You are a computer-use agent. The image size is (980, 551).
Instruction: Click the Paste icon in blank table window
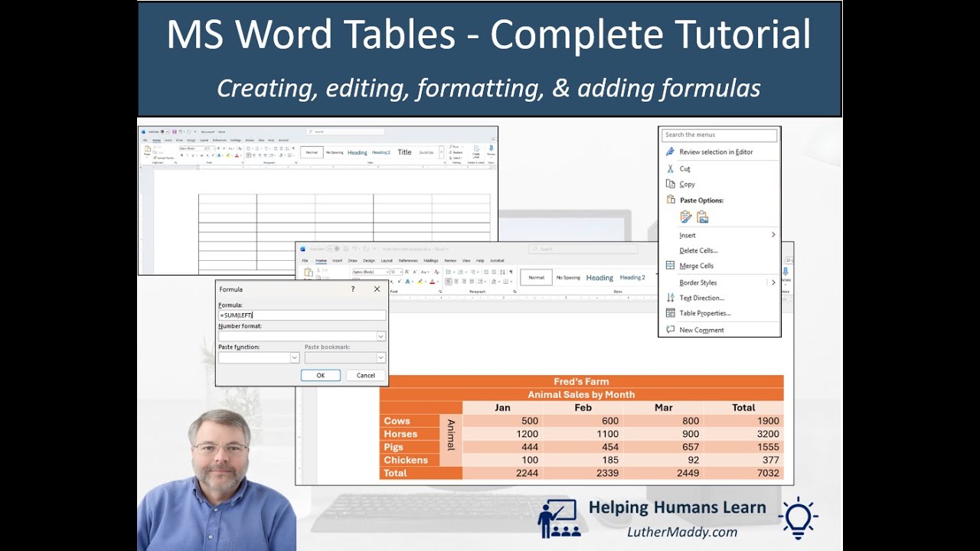(x=147, y=150)
